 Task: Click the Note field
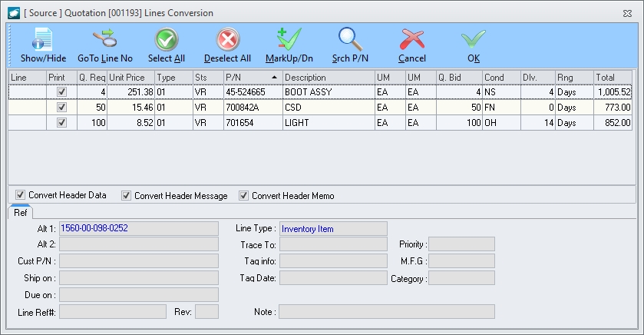click(x=387, y=312)
